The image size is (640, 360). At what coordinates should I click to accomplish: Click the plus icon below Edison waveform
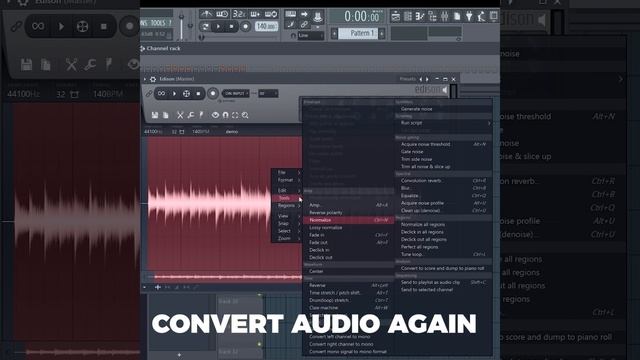pos(158,287)
